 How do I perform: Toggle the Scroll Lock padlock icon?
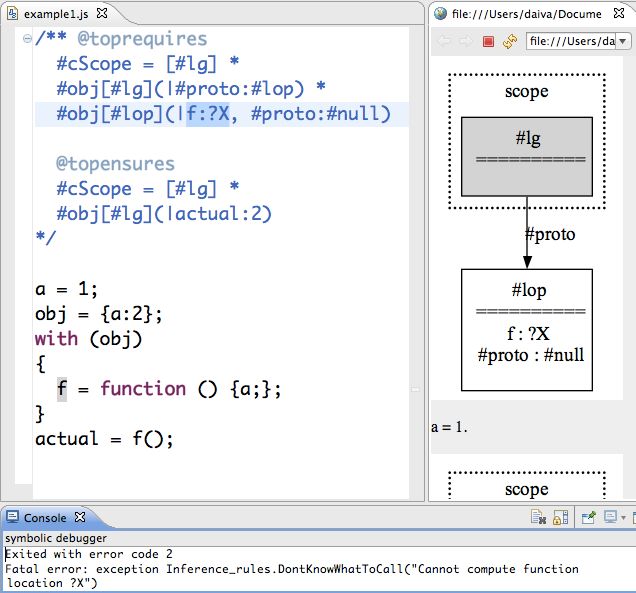click(561, 517)
